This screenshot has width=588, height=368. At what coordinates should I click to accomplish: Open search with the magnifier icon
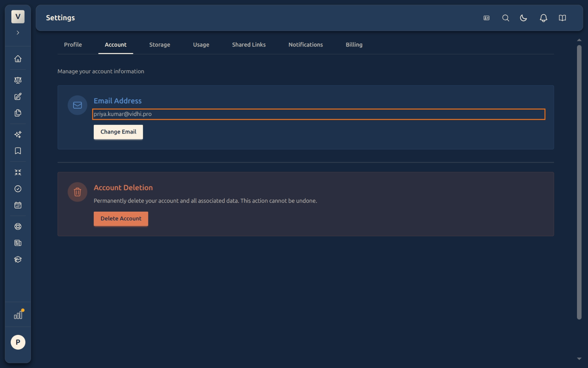click(506, 18)
